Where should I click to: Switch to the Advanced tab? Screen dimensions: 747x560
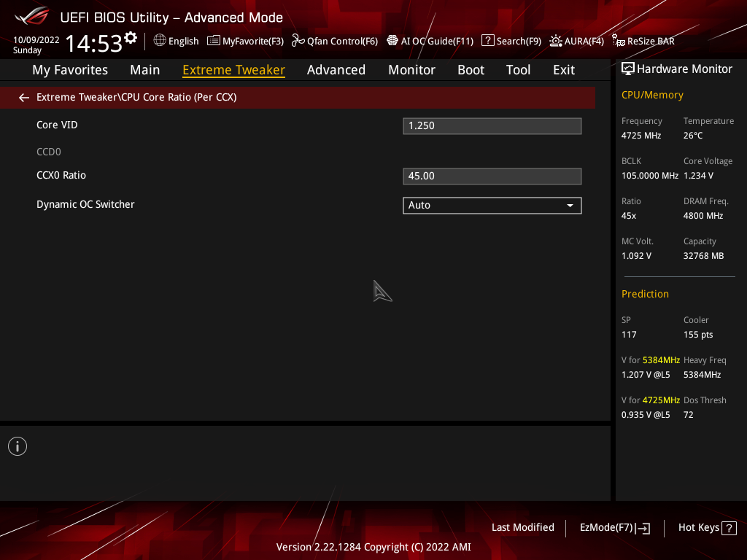(x=336, y=70)
